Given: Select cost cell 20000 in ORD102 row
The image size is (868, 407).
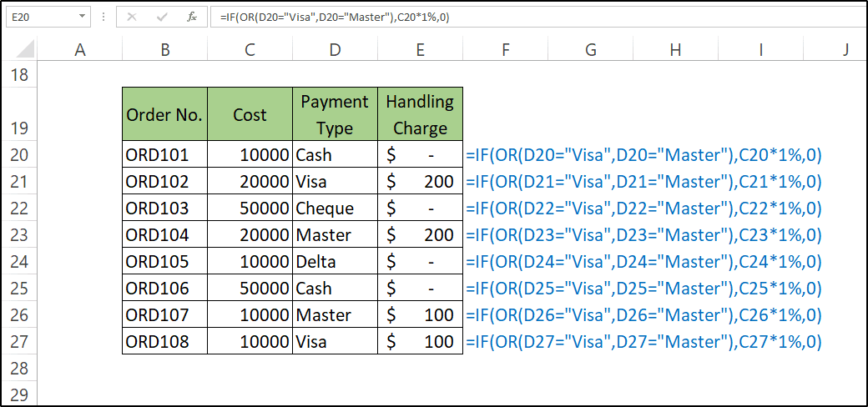Looking at the screenshot, I should (x=250, y=181).
